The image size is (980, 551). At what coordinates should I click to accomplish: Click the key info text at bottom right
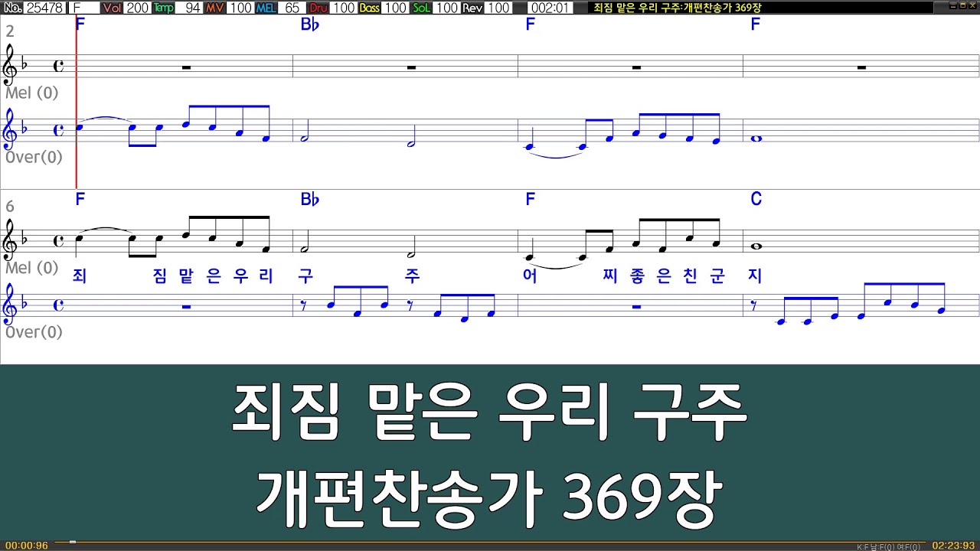[889, 546]
